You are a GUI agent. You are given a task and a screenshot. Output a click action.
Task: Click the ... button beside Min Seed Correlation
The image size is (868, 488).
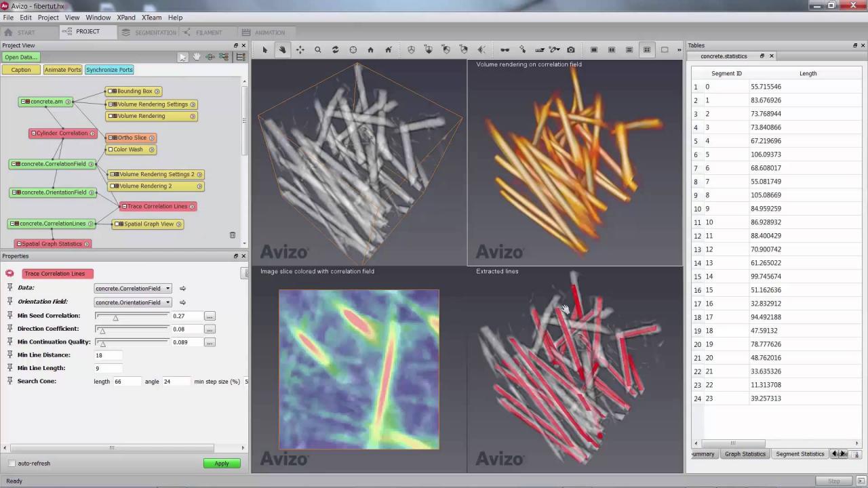210,316
